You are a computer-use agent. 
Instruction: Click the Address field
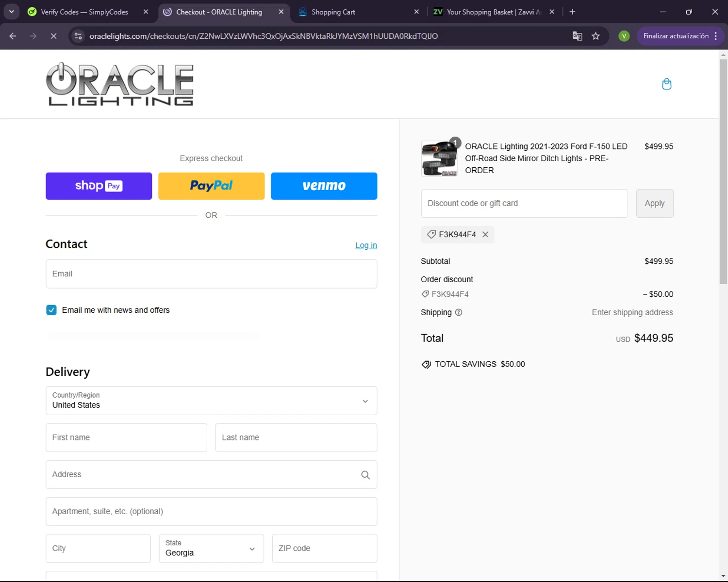(x=211, y=475)
